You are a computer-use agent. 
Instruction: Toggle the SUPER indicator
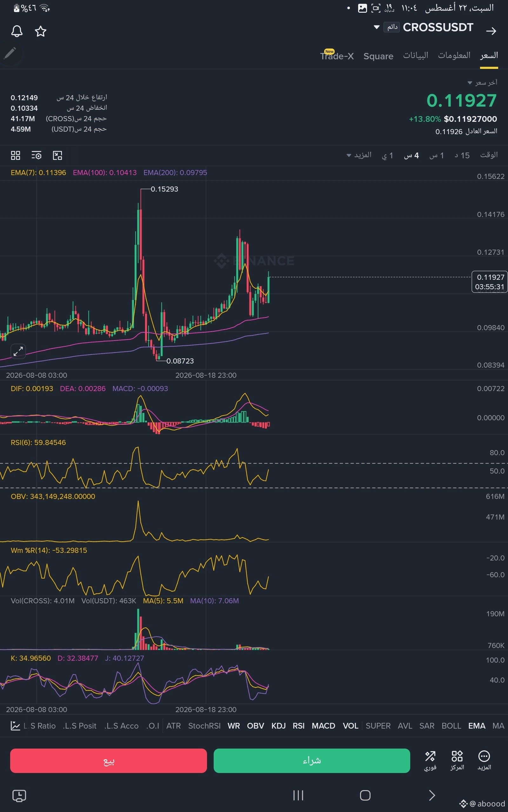tap(378, 726)
